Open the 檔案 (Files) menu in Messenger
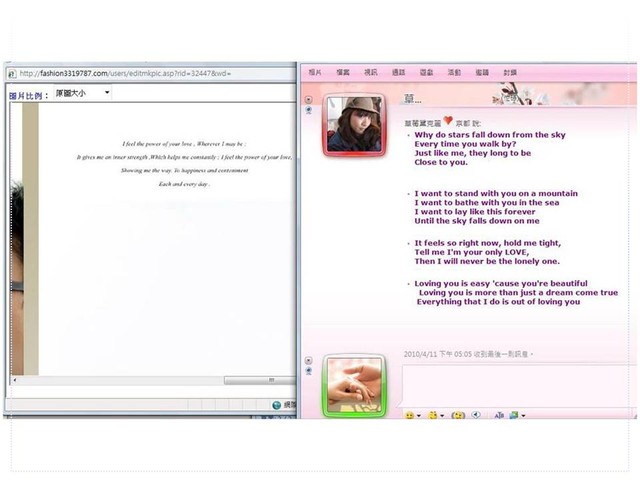Viewport: 640px width, 480px height. [x=343, y=72]
